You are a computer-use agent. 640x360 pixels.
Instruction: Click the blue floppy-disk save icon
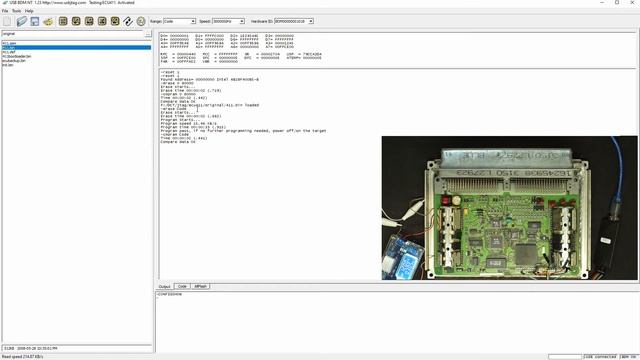point(35,21)
